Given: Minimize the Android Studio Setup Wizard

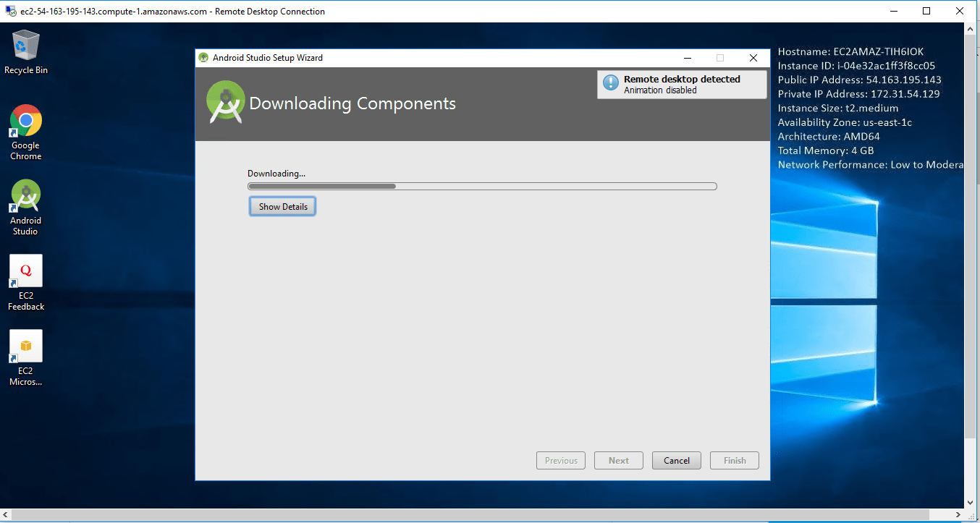Looking at the screenshot, I should pyautogui.click(x=686, y=58).
